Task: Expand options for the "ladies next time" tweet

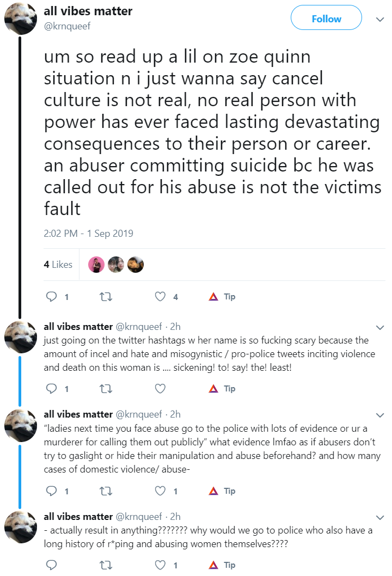Action: [x=380, y=415]
